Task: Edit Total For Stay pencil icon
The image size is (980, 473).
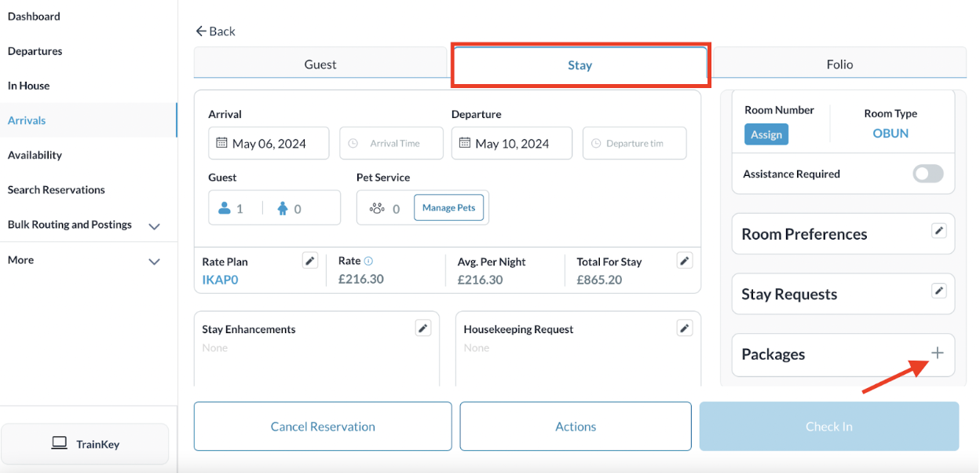Action: [x=685, y=261]
